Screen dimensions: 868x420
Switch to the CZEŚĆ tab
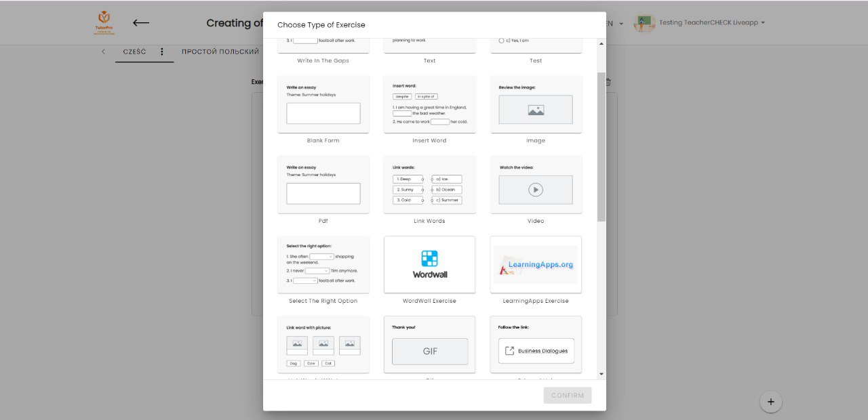(134, 51)
